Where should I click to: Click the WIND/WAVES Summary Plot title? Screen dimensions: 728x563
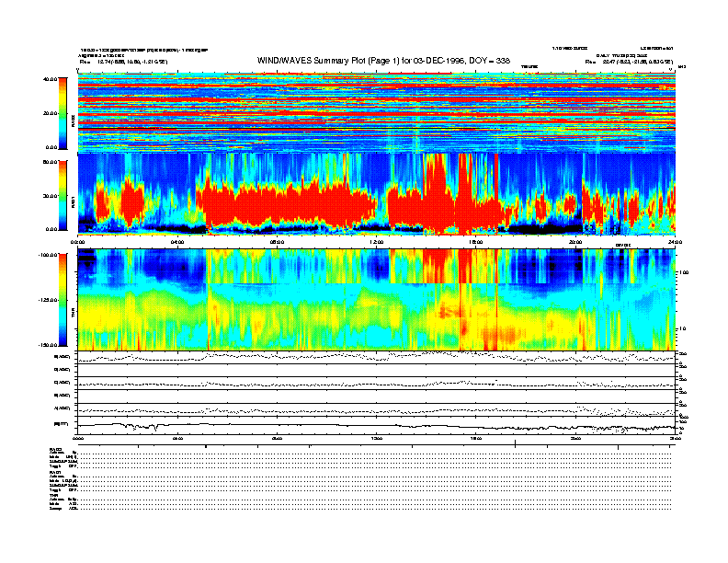coord(383,61)
